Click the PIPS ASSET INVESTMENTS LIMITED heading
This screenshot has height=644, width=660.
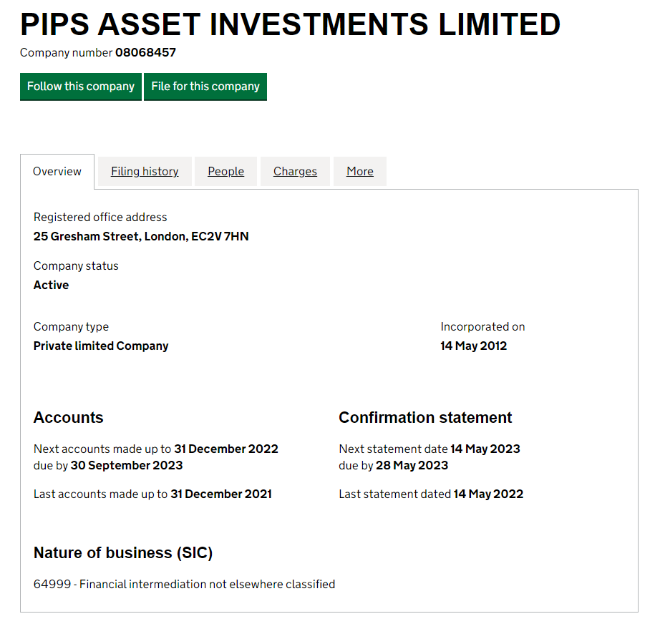[291, 24]
